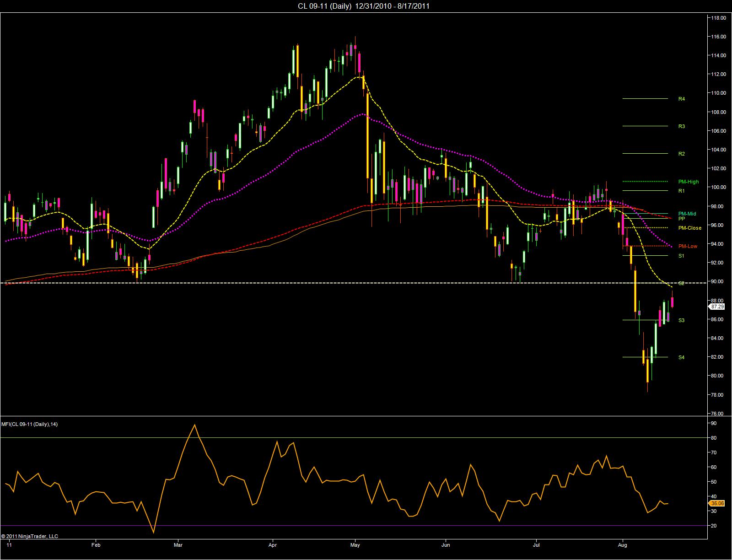This screenshot has width=732, height=560.
Task: Click the R1 pivot level label
Action: coord(681,190)
